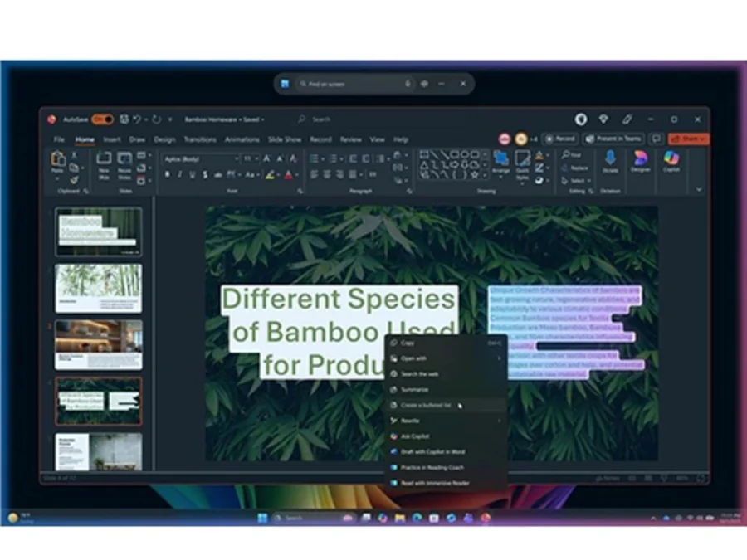Click the Record button beside Present in Teams
747x560 pixels.
tap(560, 139)
